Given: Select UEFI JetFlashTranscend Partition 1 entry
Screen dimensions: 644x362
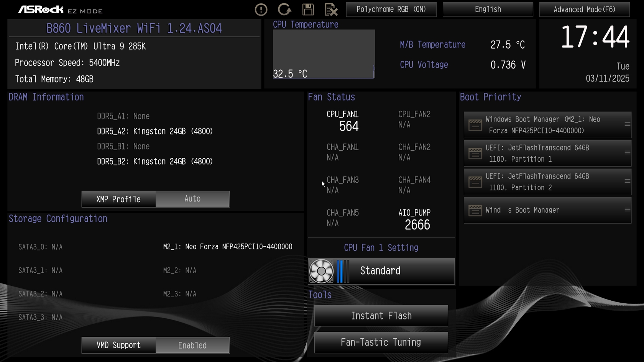Looking at the screenshot, I should tap(547, 153).
